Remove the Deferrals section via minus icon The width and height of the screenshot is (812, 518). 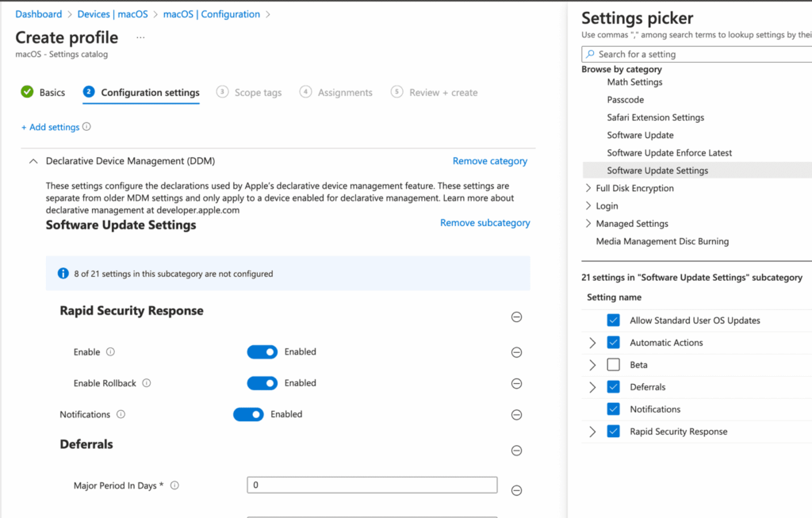point(516,450)
